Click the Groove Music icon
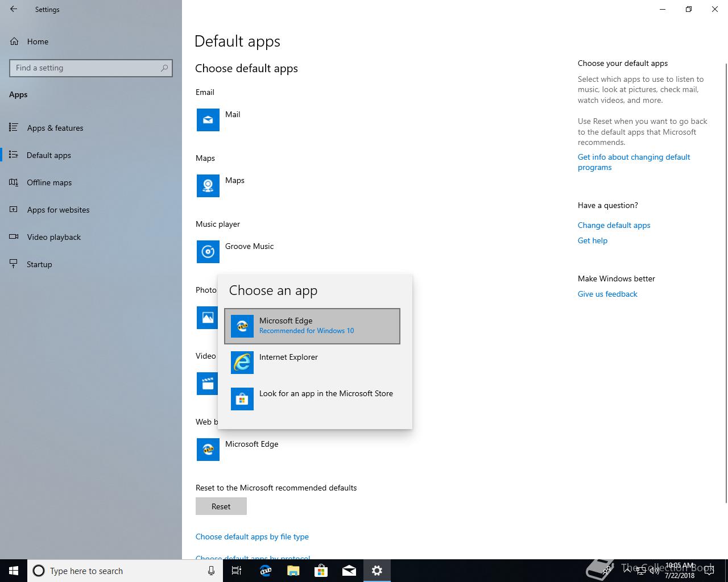 click(x=208, y=252)
